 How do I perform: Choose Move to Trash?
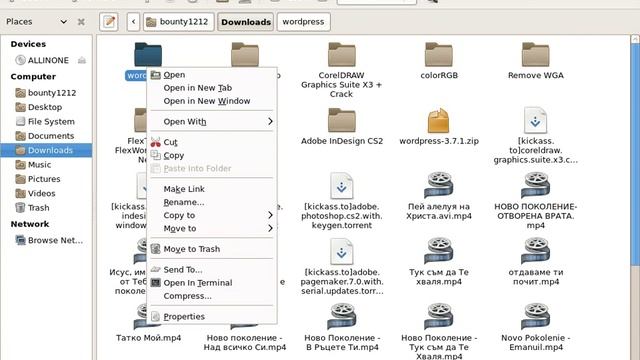click(x=212, y=249)
